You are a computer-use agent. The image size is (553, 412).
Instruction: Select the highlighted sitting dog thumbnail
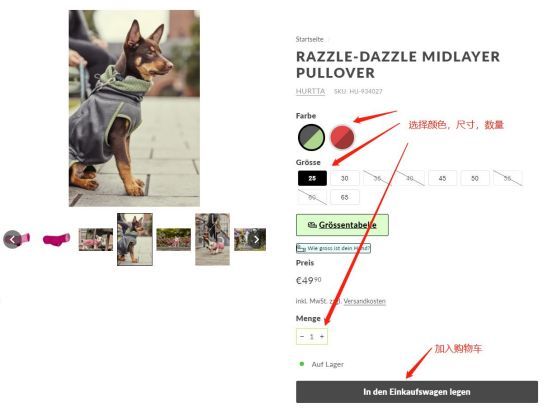(x=135, y=239)
